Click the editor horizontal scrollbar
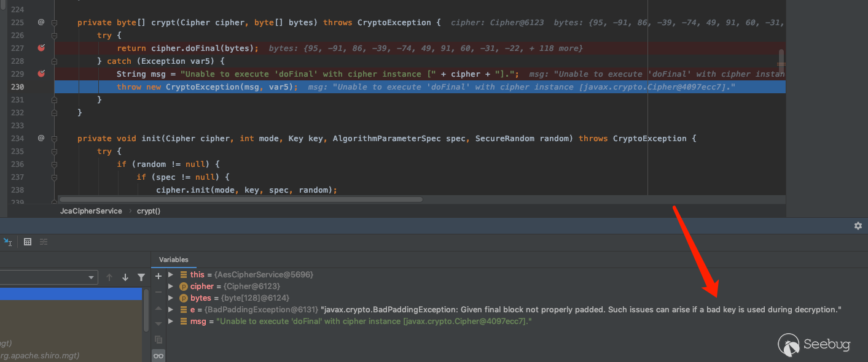Image resolution: width=868 pixels, height=362 pixels. (x=240, y=199)
